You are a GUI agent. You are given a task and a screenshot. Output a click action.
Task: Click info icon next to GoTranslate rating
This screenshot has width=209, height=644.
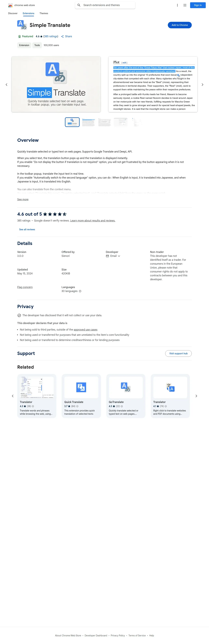[122, 406]
